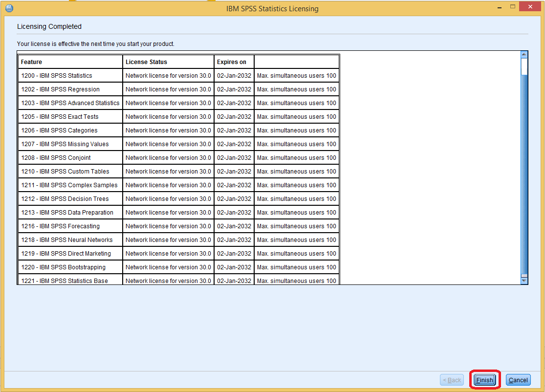Click the License Status column header
This screenshot has width=545, height=392.
pos(168,62)
